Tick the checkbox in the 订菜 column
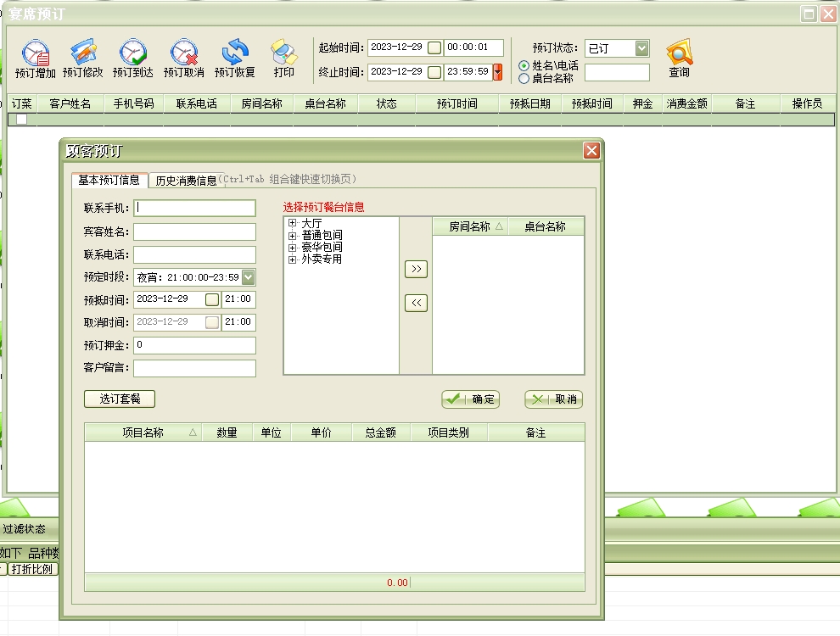The image size is (840, 636). click(21, 120)
